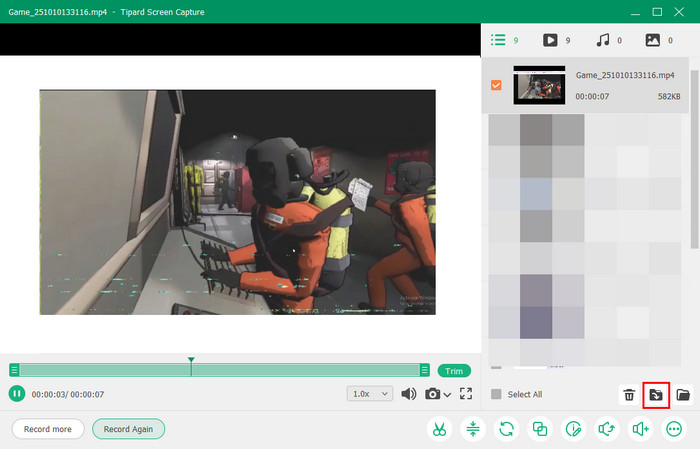The image size is (700, 449).
Task: Switch to the video recordings tab
Action: [x=550, y=40]
